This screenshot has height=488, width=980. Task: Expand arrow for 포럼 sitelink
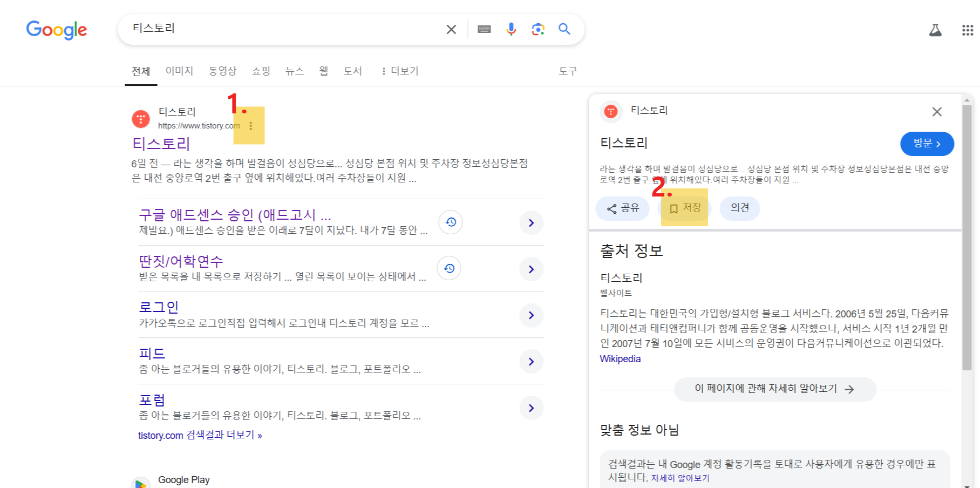(532, 408)
